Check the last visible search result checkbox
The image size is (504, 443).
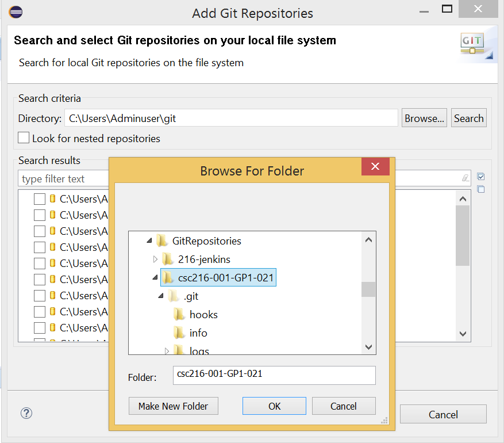pos(39,328)
